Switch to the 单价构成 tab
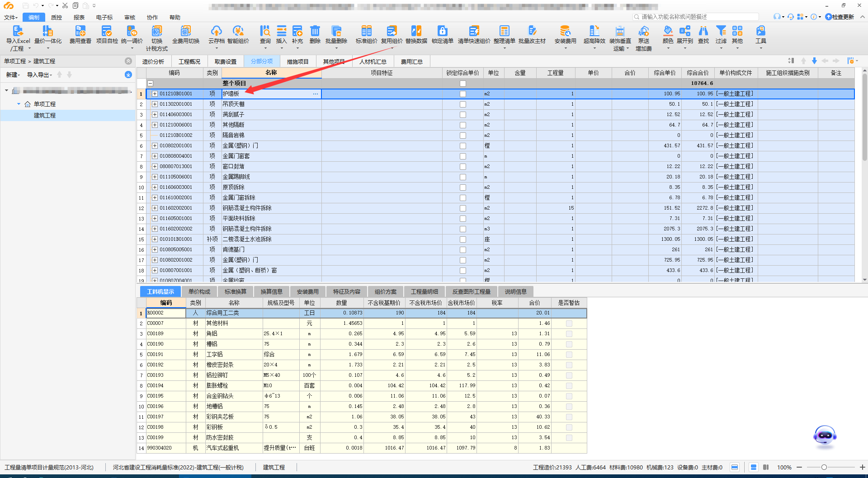 tap(199, 292)
